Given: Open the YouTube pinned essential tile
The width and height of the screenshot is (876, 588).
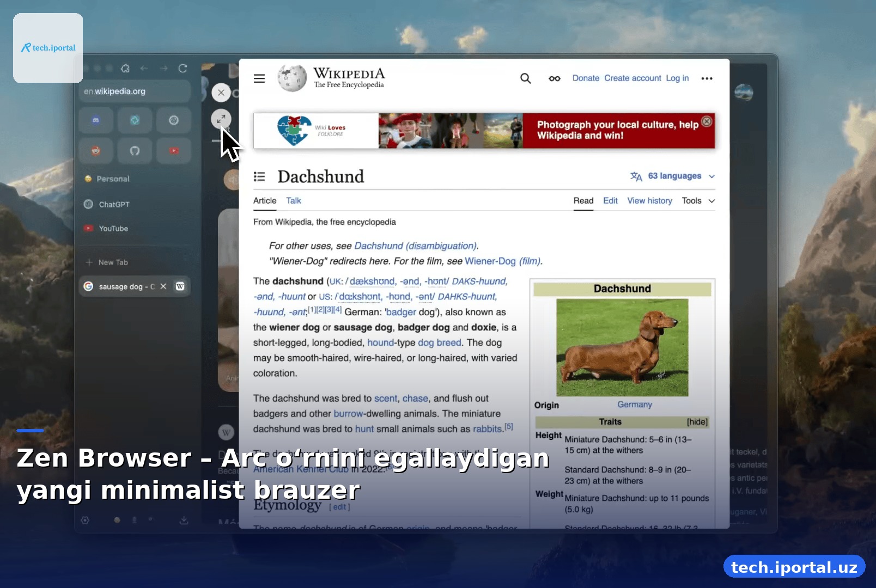Looking at the screenshot, I should (174, 151).
